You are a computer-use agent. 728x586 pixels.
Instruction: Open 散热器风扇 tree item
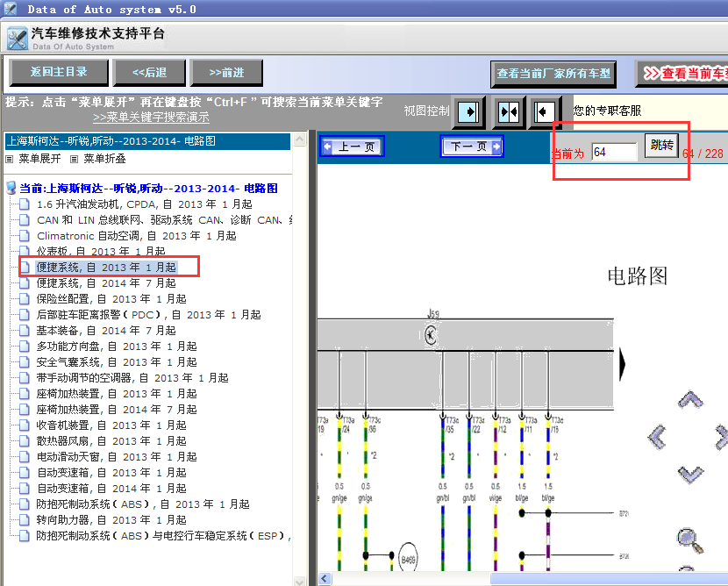[111, 441]
